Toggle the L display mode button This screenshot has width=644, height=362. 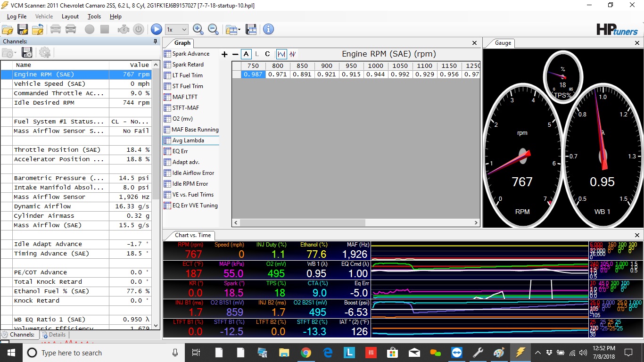pyautogui.click(x=257, y=54)
